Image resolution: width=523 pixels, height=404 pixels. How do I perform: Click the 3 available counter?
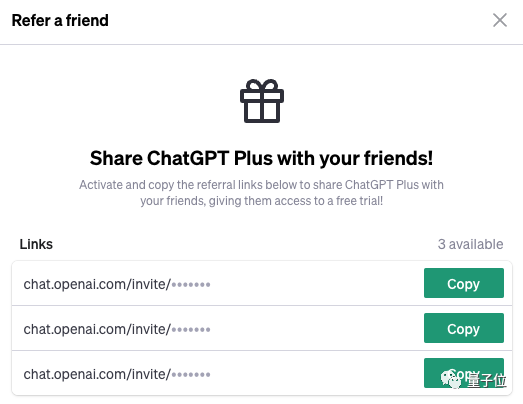click(x=470, y=244)
